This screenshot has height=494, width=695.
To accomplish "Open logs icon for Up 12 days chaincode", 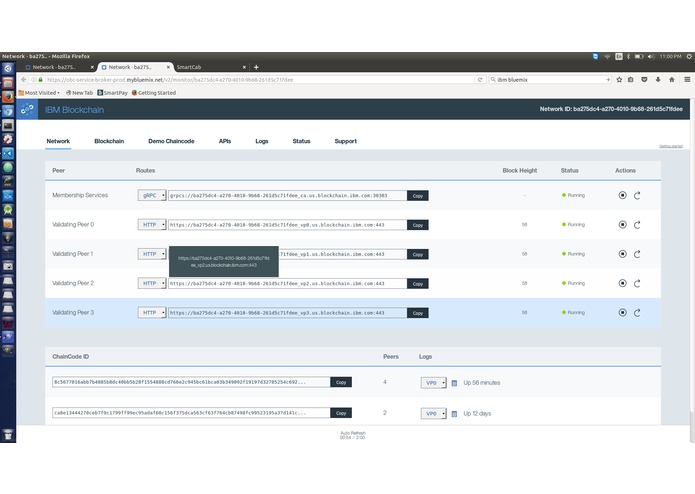I will [454, 414].
